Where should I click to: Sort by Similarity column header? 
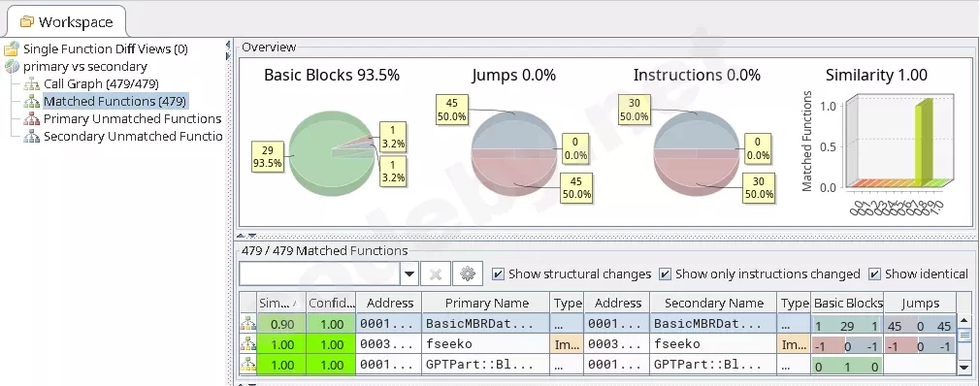281,303
